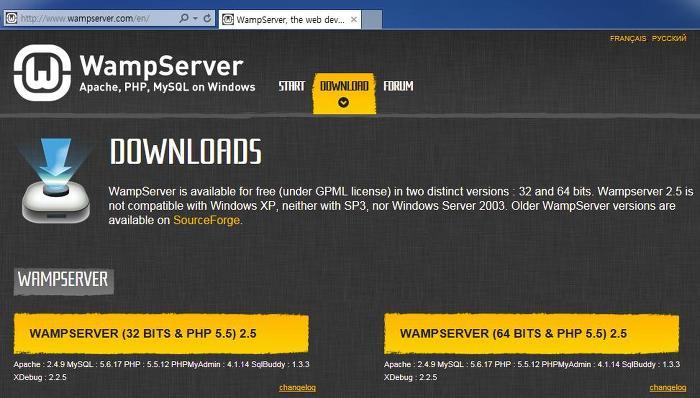Click 32 bits 'Apache : 2.4.9 MySQL' version line
The width and height of the screenshot is (700, 398).
tap(161, 364)
